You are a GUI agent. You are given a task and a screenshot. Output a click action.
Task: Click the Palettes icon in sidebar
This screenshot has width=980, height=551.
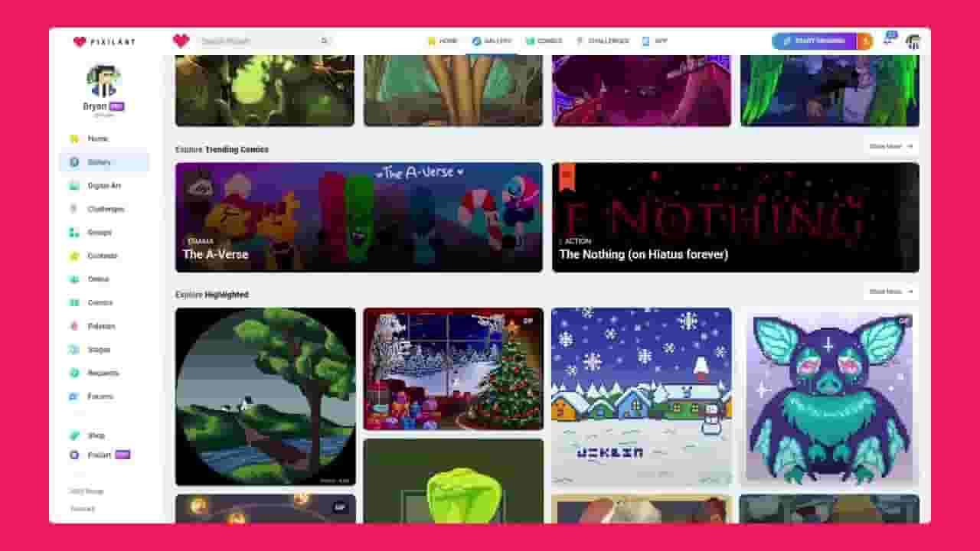point(74,326)
